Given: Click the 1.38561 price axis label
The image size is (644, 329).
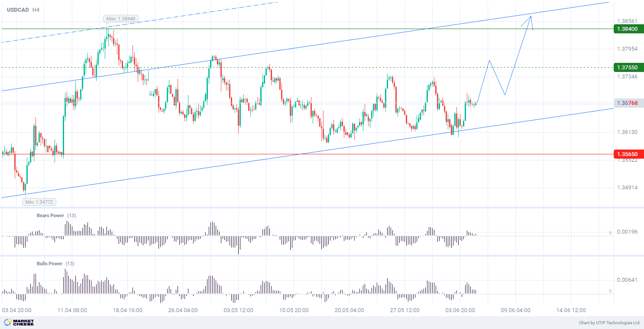Looking at the screenshot, I should pos(627,21).
